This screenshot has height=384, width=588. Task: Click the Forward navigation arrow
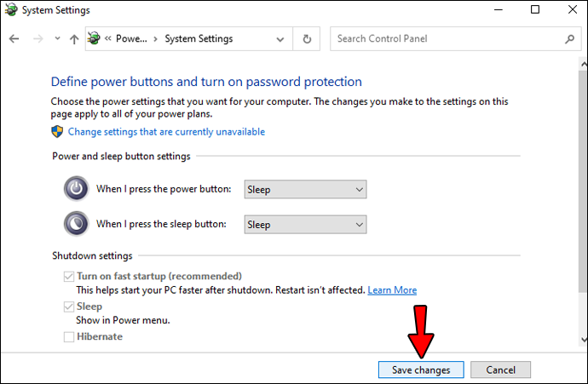point(37,39)
